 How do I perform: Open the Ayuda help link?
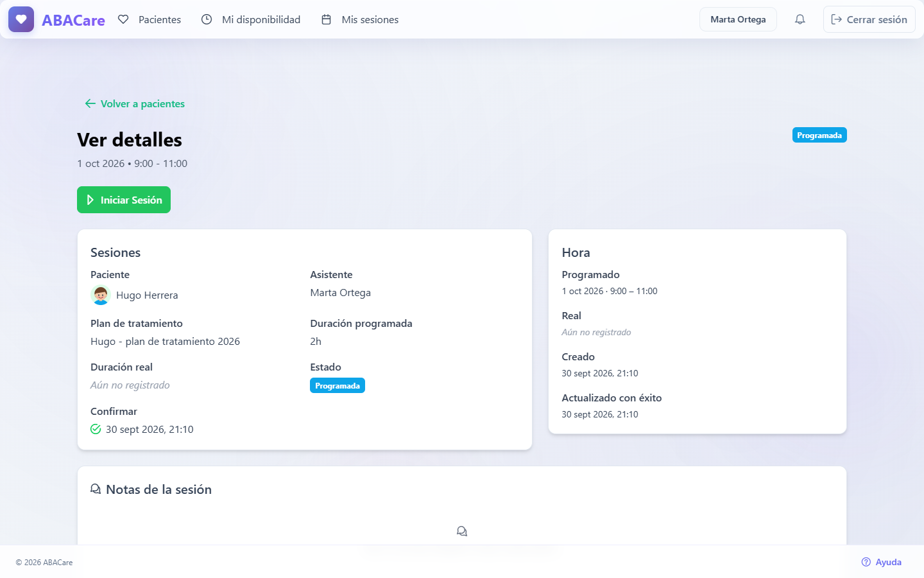[882, 562]
